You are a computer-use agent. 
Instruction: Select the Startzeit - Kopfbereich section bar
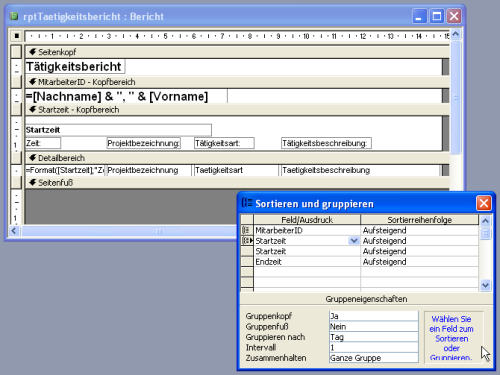coord(237,110)
